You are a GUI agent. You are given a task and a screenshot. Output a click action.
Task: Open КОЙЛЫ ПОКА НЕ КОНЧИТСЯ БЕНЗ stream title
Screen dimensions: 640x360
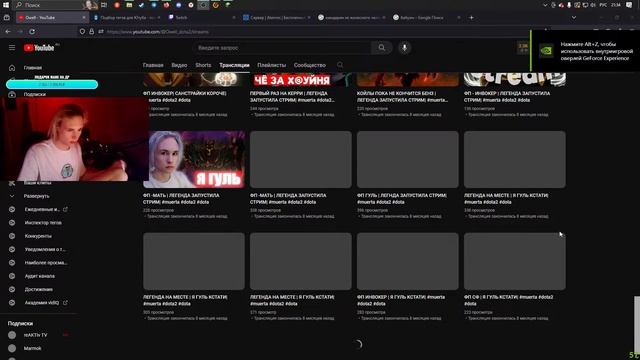[x=402, y=97]
